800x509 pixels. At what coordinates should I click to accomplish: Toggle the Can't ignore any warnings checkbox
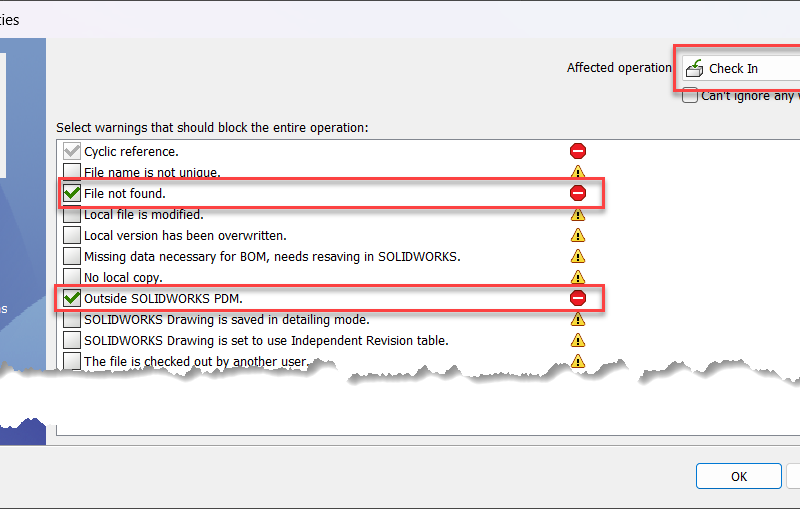690,96
